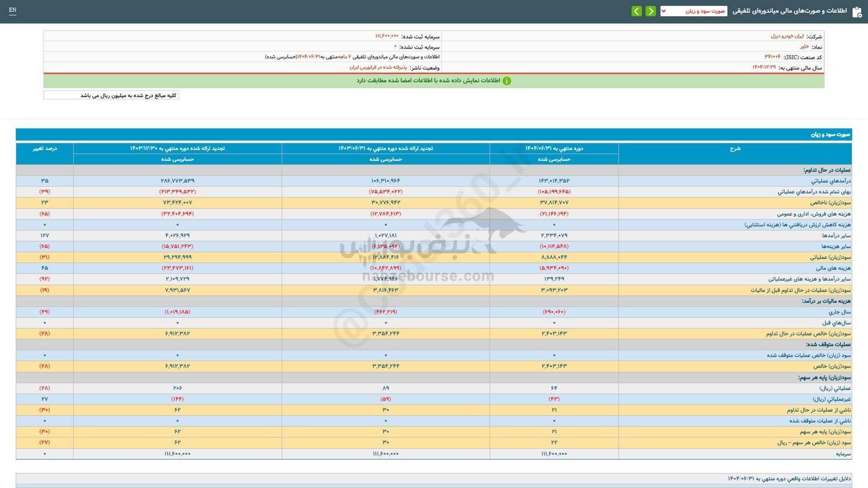Click the دوره منتهی به ۱۴۰۴/۰۶/۳۱ column header
Viewport: 868px width, 488px height.
554,149
